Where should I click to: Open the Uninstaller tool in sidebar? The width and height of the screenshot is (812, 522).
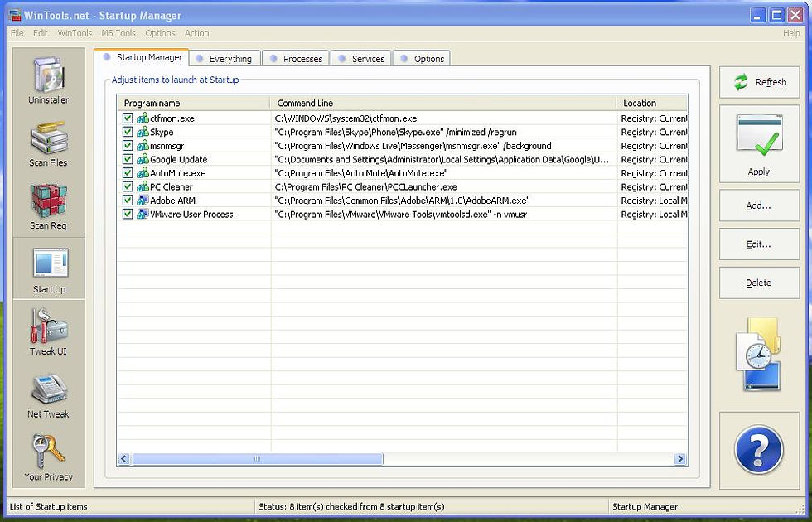pyautogui.click(x=49, y=79)
